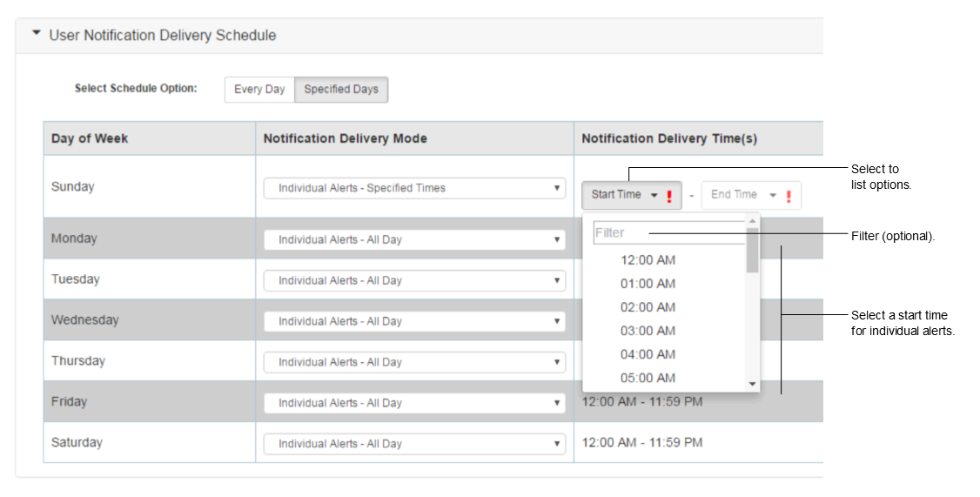The image size is (980, 497).
Task: Collapse User Notification Delivery Schedule section
Action: click(x=37, y=33)
